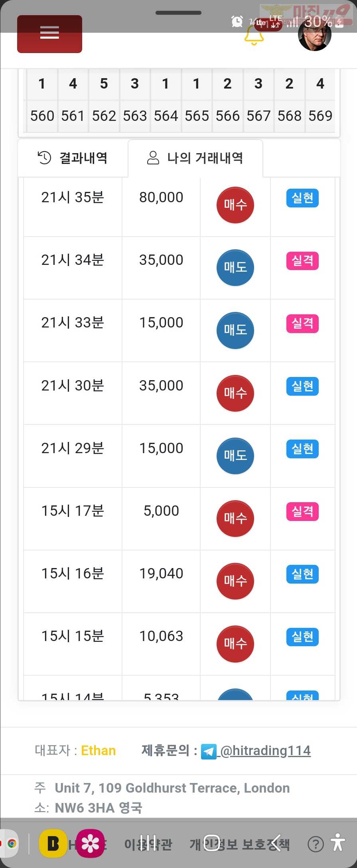
Task: Tap the 매도 button for 21시 29분
Action: point(235,456)
